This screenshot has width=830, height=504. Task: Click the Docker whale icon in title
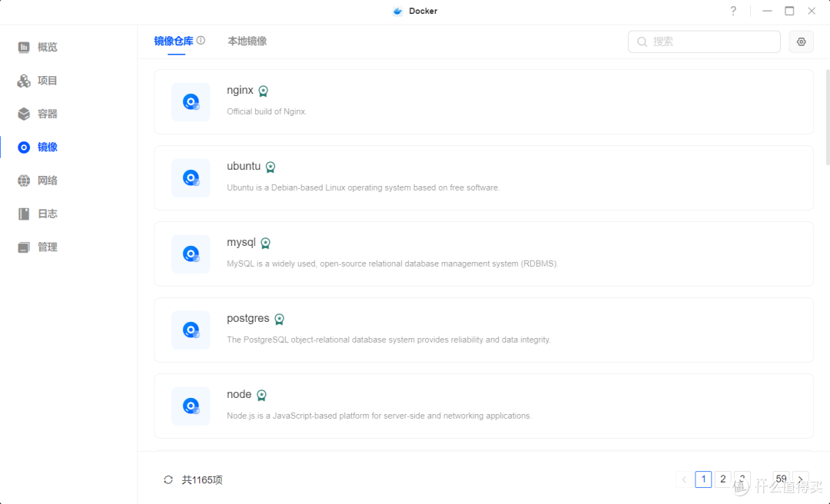tap(397, 11)
